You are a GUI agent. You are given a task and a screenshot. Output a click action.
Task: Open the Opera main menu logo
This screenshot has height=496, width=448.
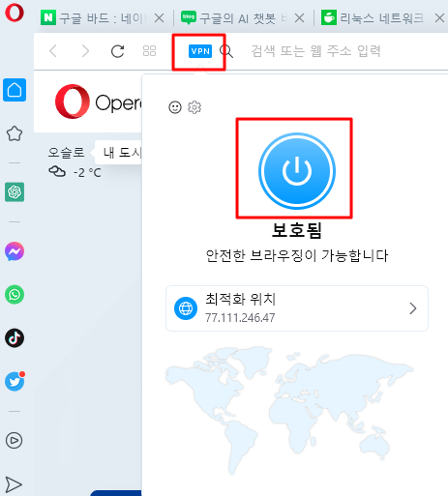[15, 13]
